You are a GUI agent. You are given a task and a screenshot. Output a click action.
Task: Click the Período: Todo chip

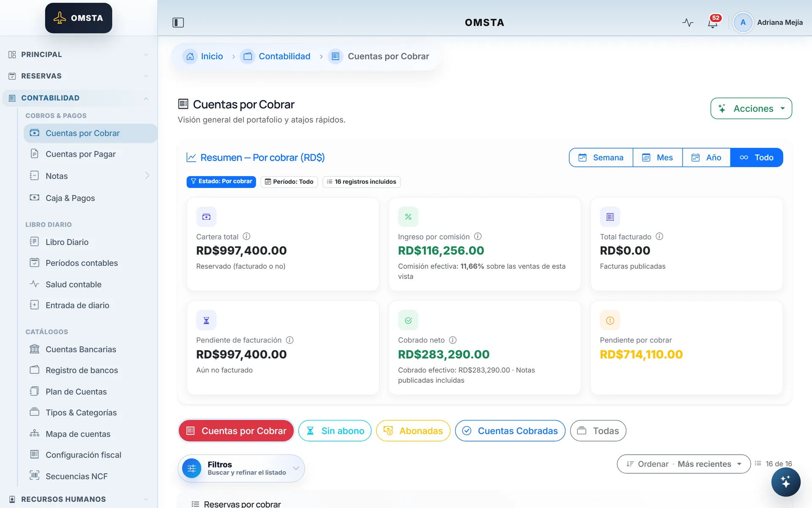pos(289,182)
